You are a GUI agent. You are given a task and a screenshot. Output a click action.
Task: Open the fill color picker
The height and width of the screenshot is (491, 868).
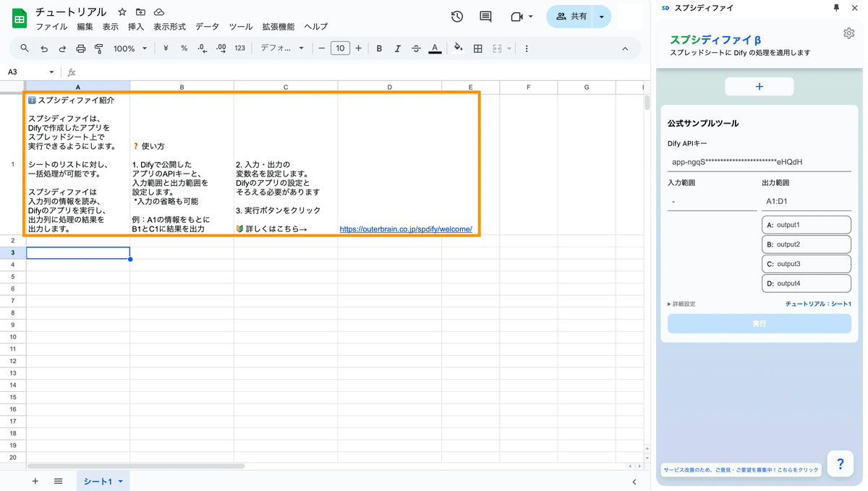tap(458, 48)
